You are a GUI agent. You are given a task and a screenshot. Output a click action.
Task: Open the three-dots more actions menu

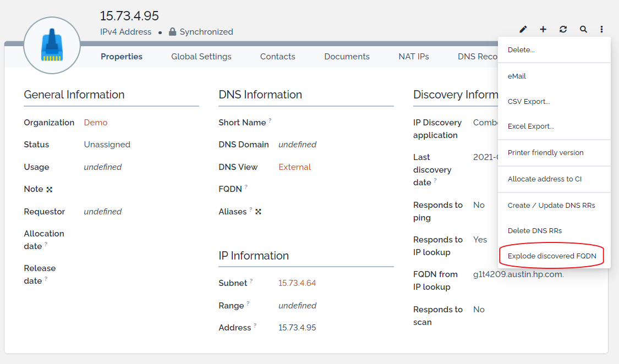click(602, 29)
